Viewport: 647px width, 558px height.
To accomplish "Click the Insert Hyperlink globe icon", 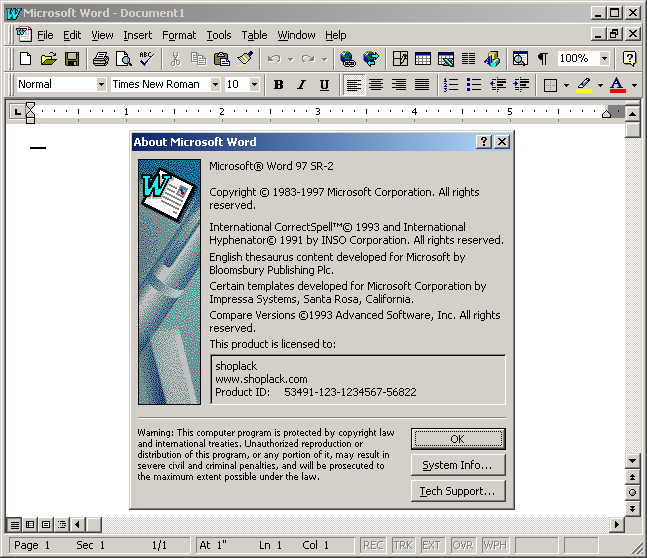I will click(x=348, y=59).
